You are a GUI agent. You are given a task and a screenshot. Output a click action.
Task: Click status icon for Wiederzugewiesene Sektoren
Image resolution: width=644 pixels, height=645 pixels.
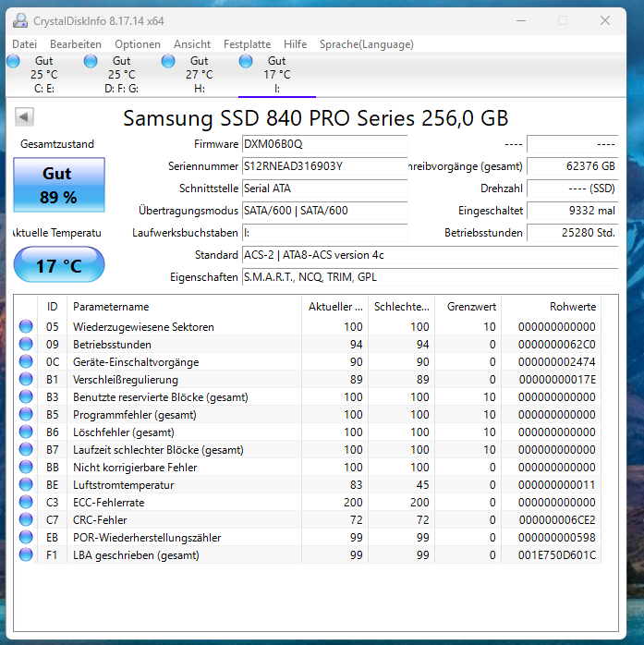pos(26,326)
